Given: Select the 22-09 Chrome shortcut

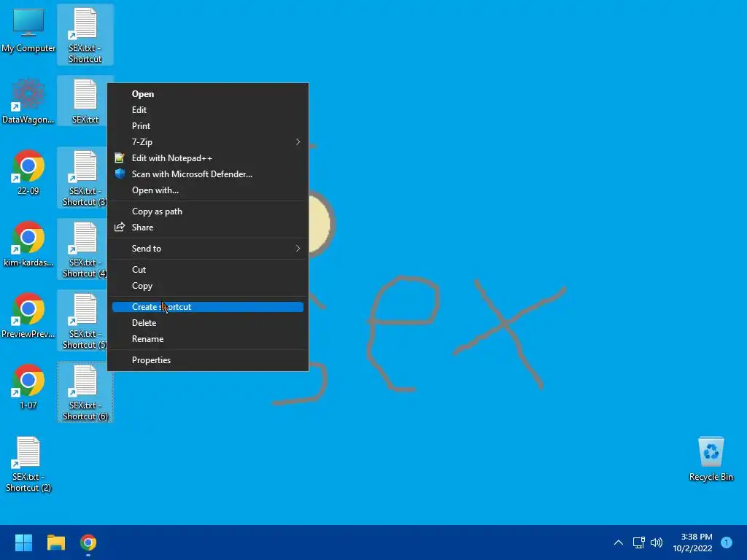Looking at the screenshot, I should (x=28, y=173).
